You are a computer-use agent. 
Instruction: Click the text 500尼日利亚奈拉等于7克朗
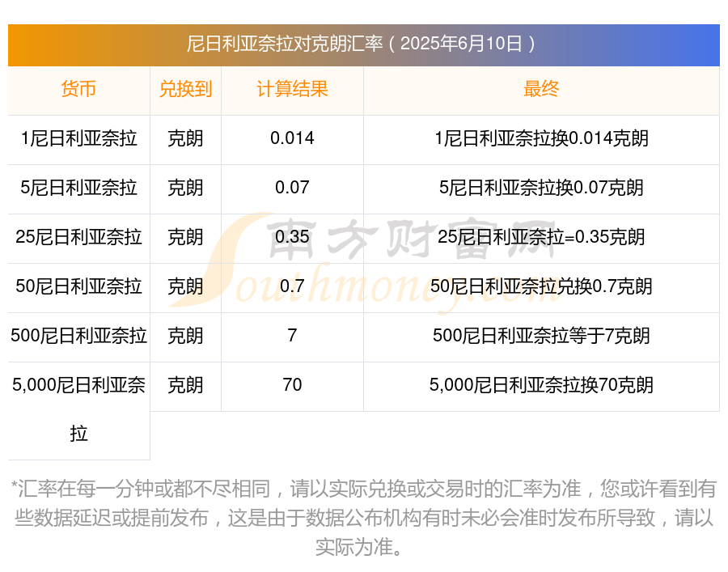(541, 336)
